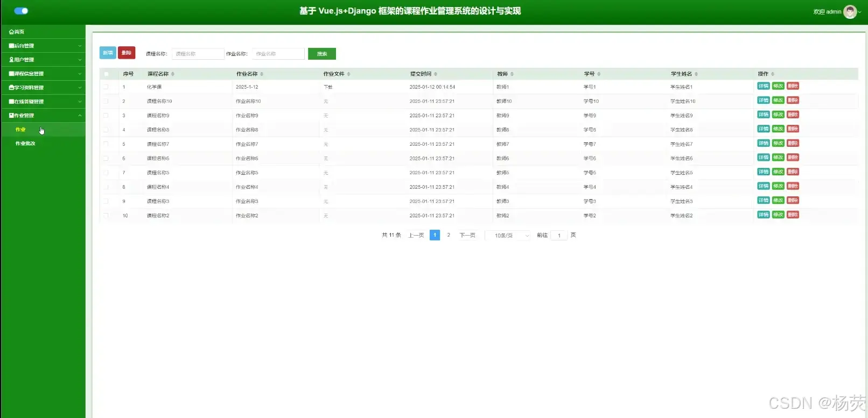Check the select-all checkbox in table header
Screen dimensions: 868x418
tap(106, 74)
